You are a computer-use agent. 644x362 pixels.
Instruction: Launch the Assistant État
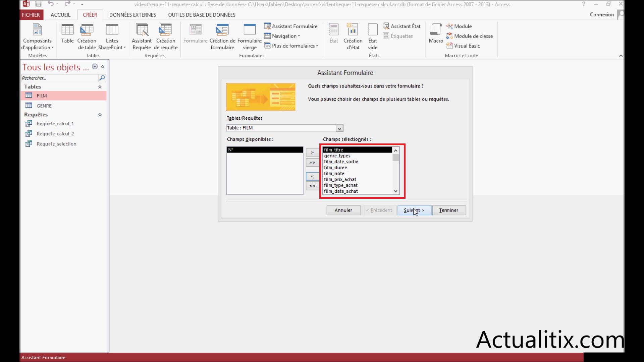coord(402,26)
